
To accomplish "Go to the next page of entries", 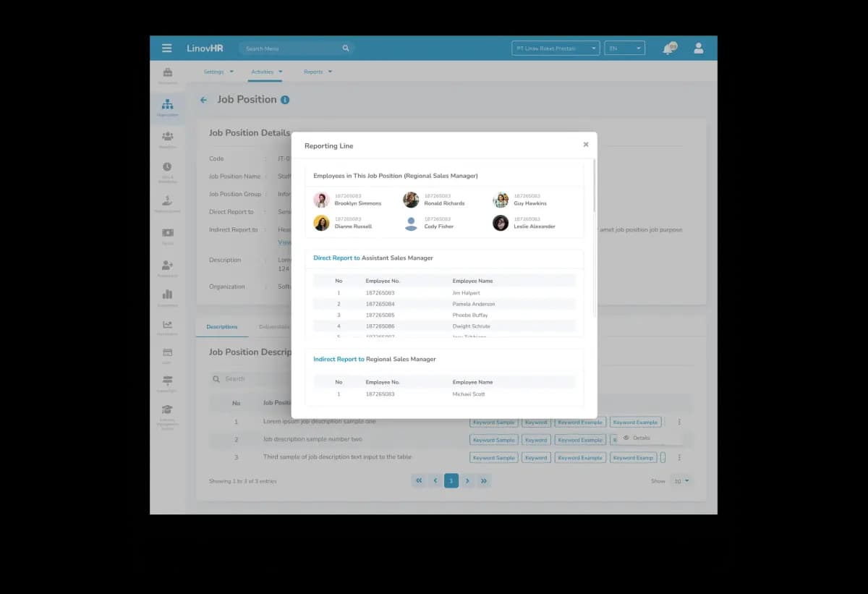I will [468, 480].
